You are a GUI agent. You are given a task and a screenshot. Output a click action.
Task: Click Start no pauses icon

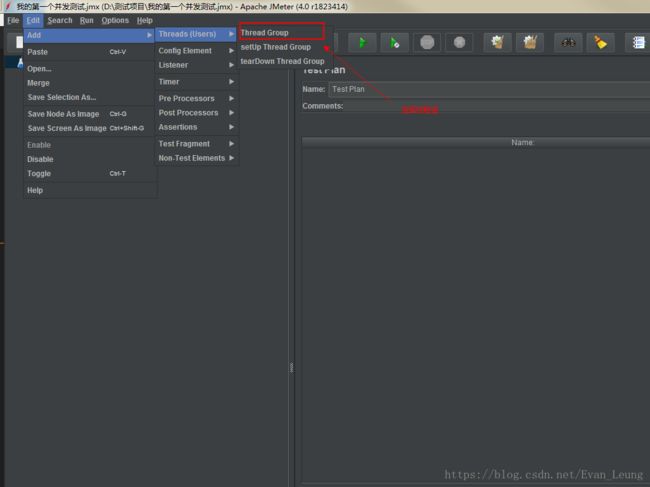click(394, 42)
